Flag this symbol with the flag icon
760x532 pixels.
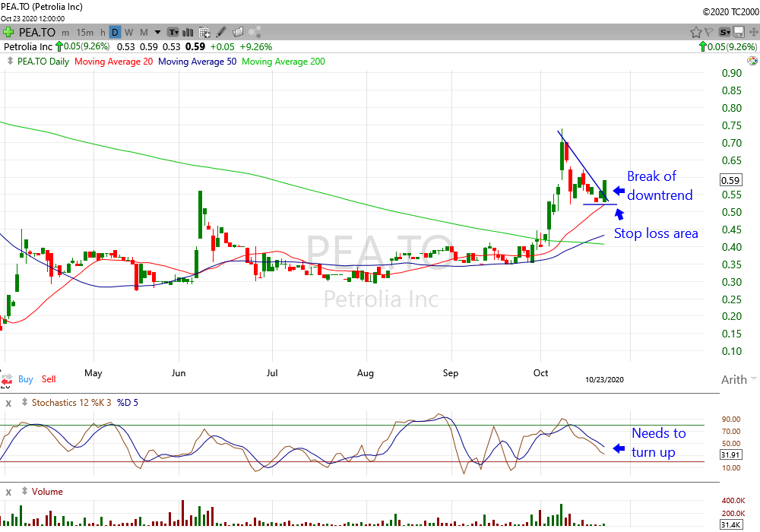709,33
